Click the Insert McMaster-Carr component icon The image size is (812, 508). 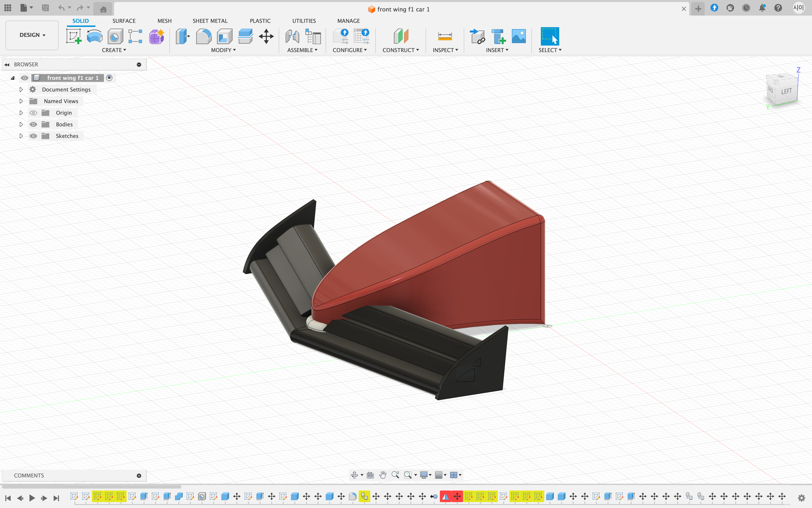tap(498, 36)
